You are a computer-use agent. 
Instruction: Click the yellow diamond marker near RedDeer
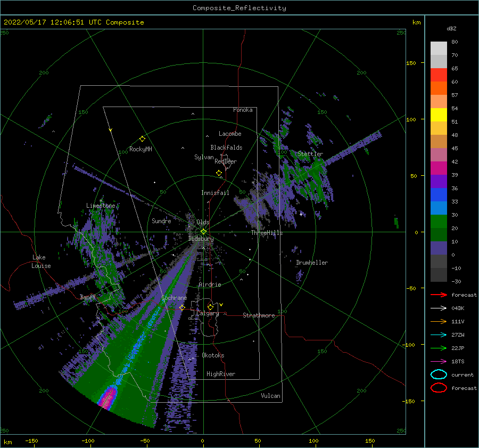pyautogui.click(x=219, y=173)
